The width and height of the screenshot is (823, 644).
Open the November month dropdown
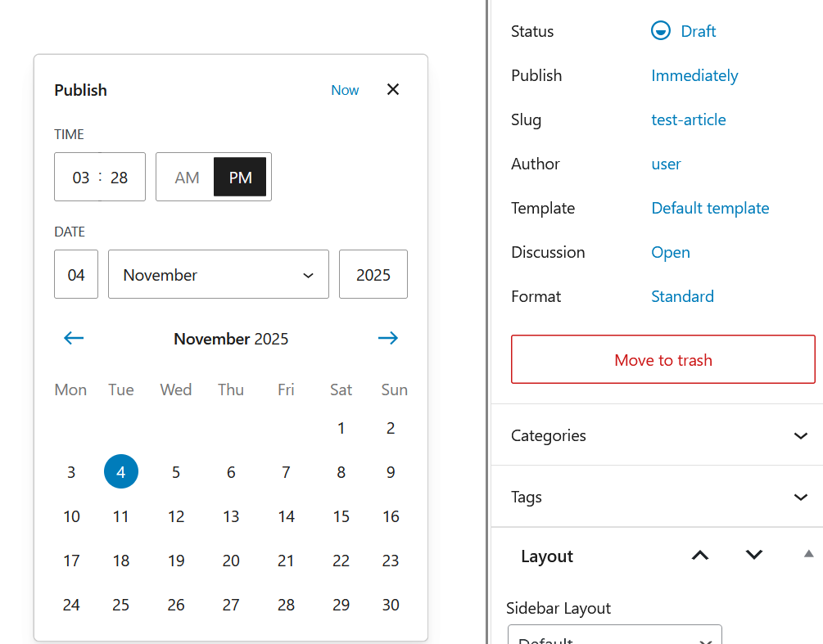click(x=219, y=274)
